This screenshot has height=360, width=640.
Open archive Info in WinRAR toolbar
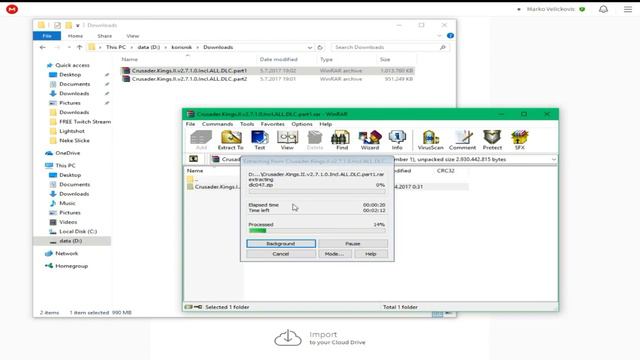coord(397,140)
